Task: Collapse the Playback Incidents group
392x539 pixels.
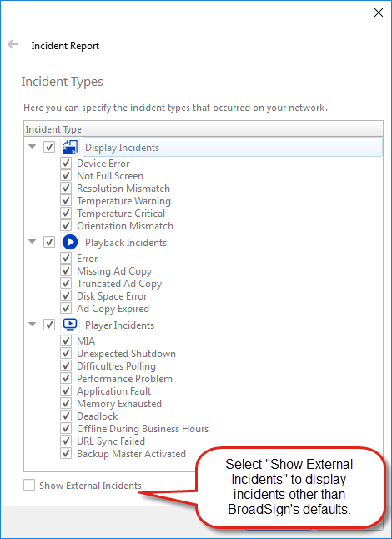Action: (x=33, y=242)
